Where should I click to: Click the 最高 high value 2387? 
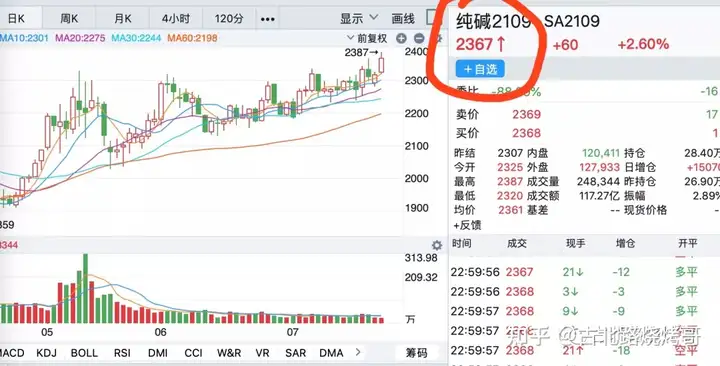pyautogui.click(x=510, y=182)
